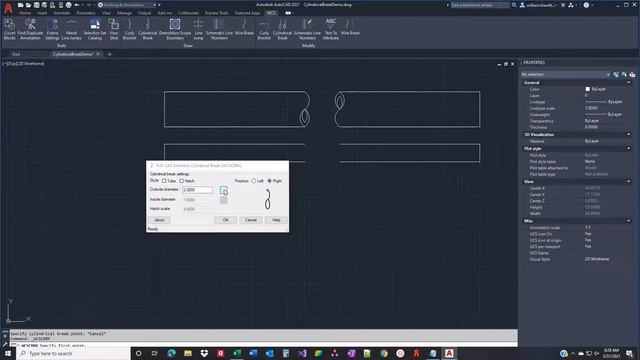
Task: Choose Curly Bracket in the Modify panel
Action: (264, 29)
